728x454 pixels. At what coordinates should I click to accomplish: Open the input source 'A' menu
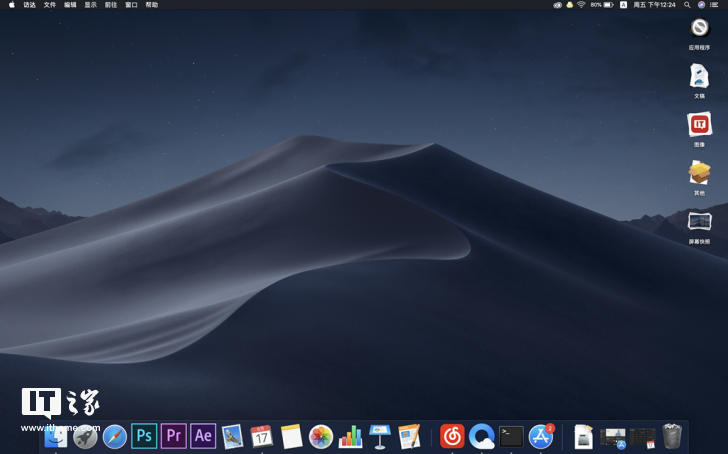click(624, 5)
